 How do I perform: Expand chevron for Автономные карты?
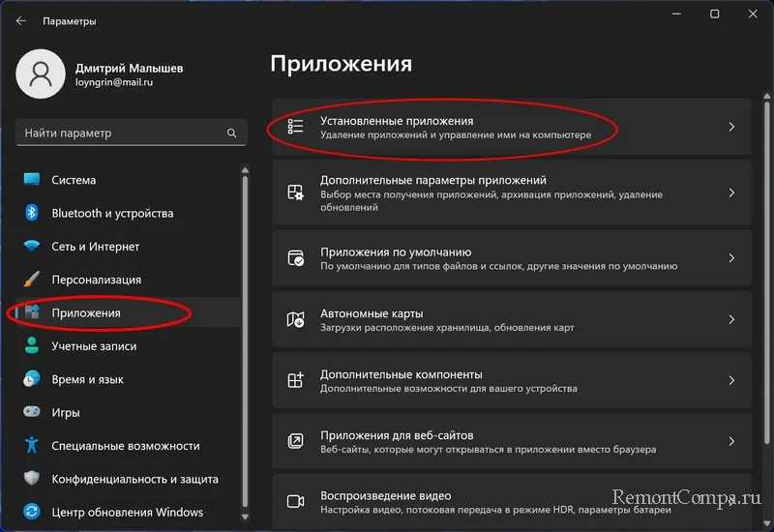tap(731, 319)
